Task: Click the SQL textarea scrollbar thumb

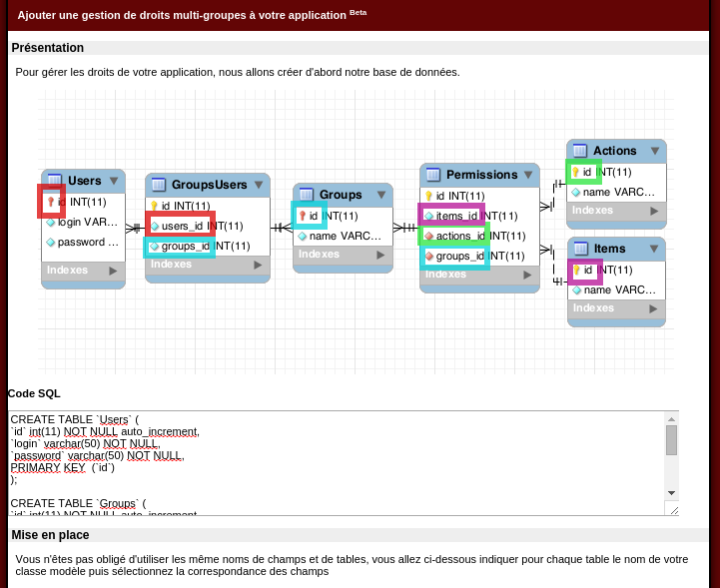Action: click(x=671, y=439)
